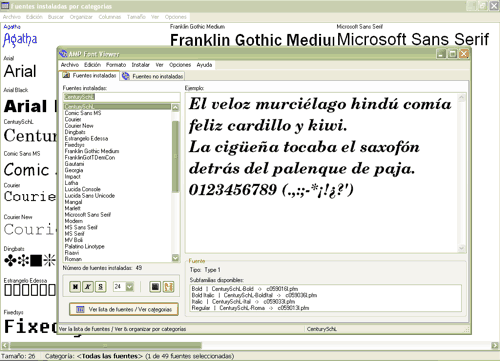Toggle italic (K) formatting button

click(88, 287)
